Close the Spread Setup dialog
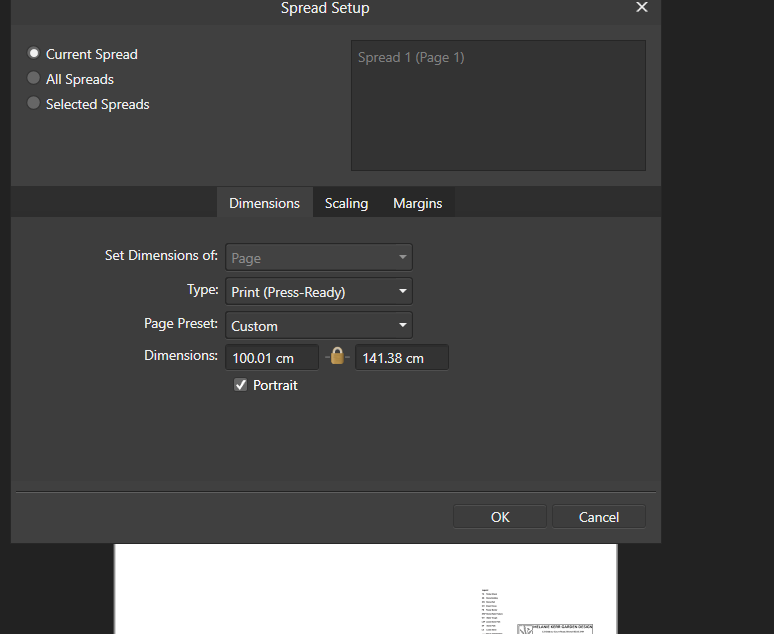This screenshot has height=634, width=774. (x=642, y=7)
